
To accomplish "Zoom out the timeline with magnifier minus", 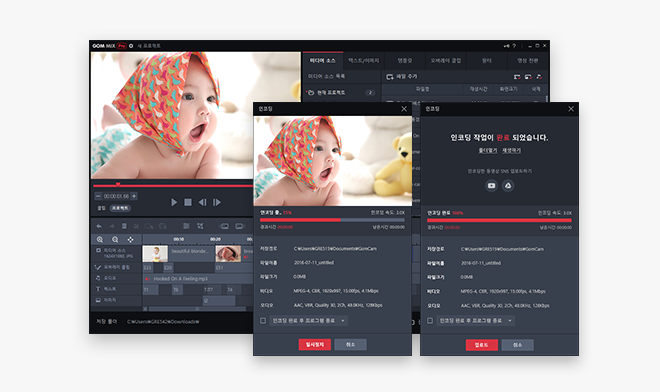I will pyautogui.click(x=115, y=240).
